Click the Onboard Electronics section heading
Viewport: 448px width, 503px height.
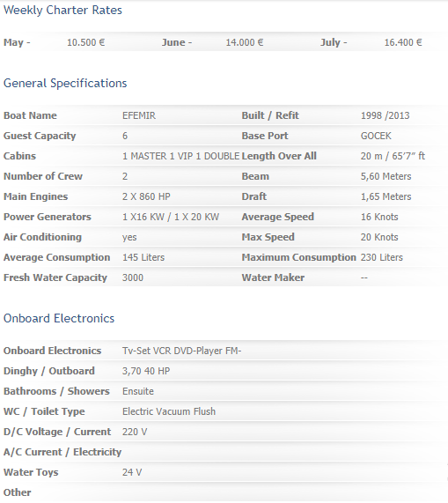coord(59,319)
